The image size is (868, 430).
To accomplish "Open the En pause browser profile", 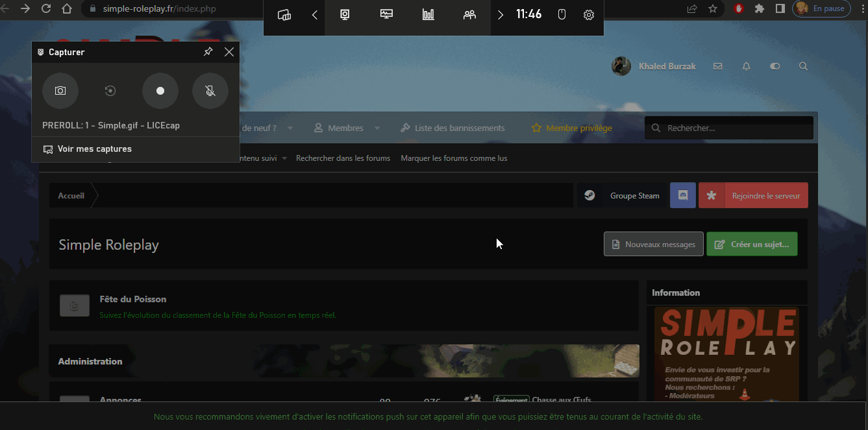I will tap(821, 9).
